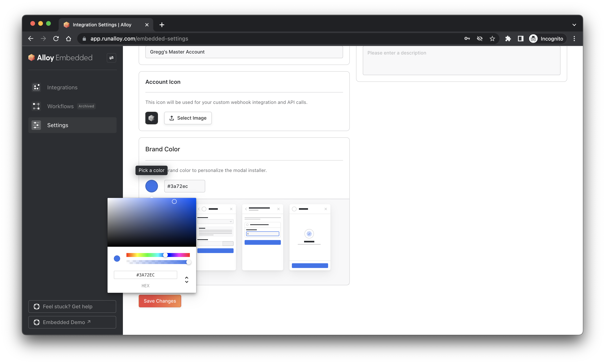This screenshot has height=364, width=605.
Task: Toggle color format with HEX up-down arrows
Action: 187,280
